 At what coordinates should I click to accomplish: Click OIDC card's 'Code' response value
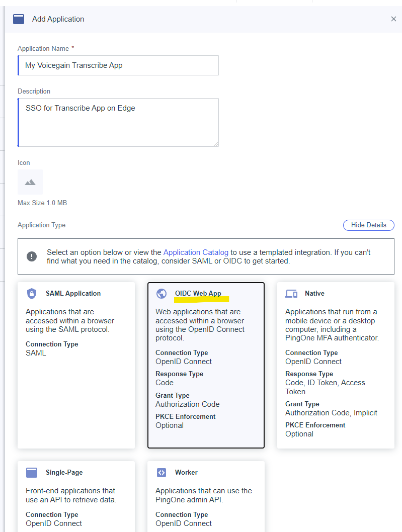coord(165,383)
